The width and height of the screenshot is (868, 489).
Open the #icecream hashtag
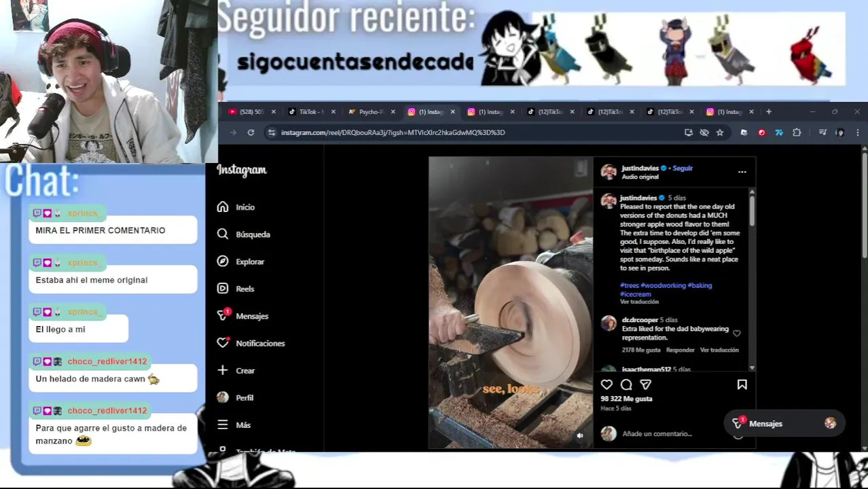pyautogui.click(x=635, y=294)
